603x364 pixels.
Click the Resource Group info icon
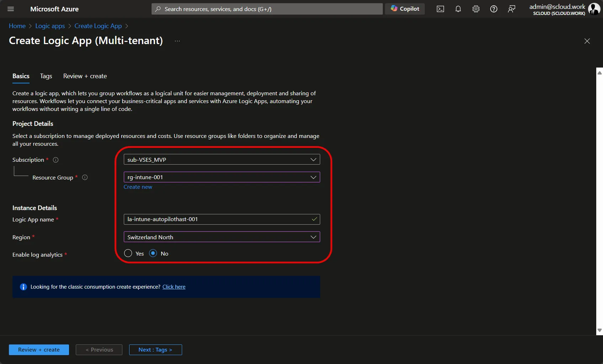tap(85, 177)
